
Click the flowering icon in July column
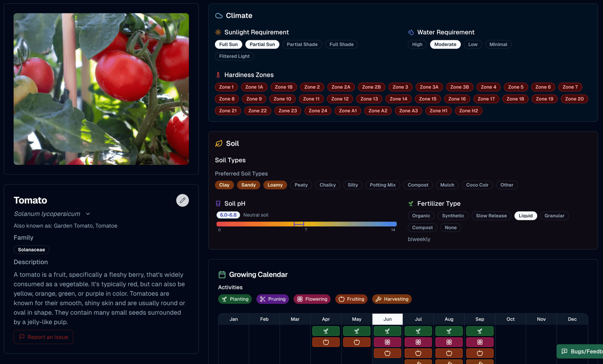point(418,342)
